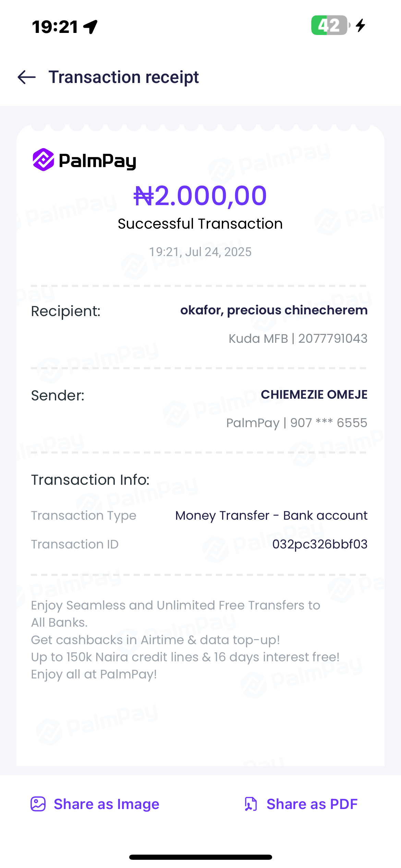Tap the Successful Transaction status text

pyautogui.click(x=200, y=224)
